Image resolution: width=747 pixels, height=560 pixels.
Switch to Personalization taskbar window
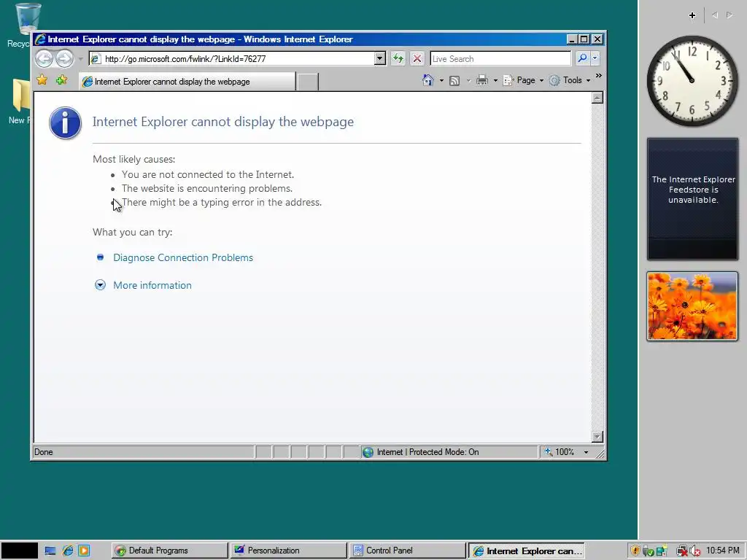point(288,551)
